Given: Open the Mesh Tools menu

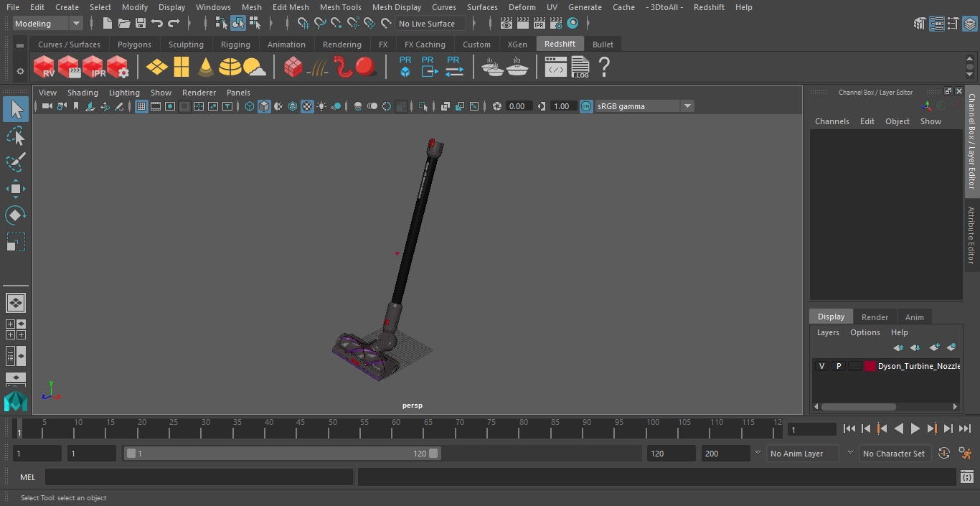Looking at the screenshot, I should pos(340,7).
